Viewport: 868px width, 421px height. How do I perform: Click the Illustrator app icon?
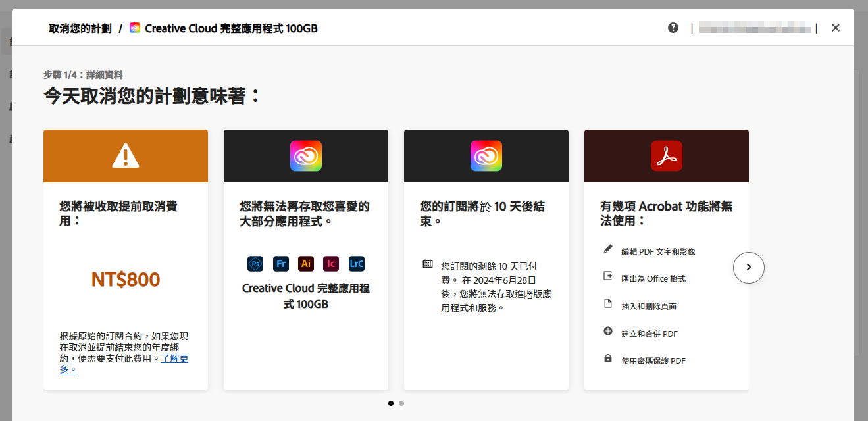[x=306, y=264]
